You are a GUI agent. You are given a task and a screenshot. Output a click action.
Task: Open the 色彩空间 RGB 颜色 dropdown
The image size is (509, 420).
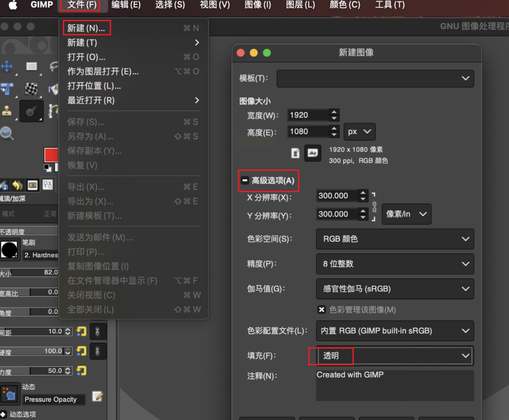(x=395, y=239)
